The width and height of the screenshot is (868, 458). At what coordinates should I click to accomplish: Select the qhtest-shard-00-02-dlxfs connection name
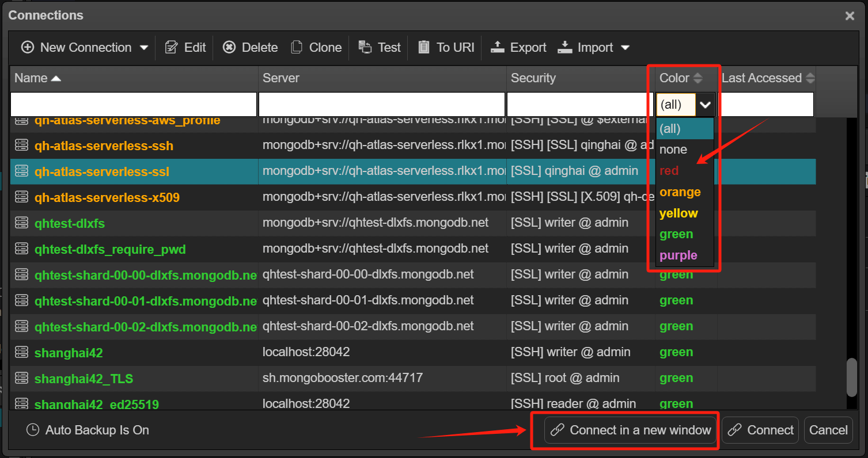pyautogui.click(x=146, y=327)
